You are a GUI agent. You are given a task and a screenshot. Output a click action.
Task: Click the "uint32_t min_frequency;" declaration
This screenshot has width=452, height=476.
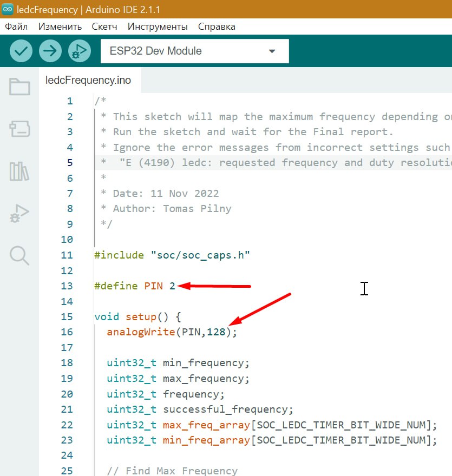pyautogui.click(x=178, y=363)
